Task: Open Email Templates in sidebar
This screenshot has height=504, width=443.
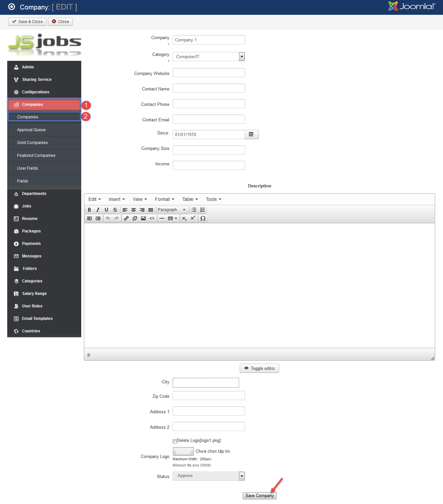Action: 44,319
